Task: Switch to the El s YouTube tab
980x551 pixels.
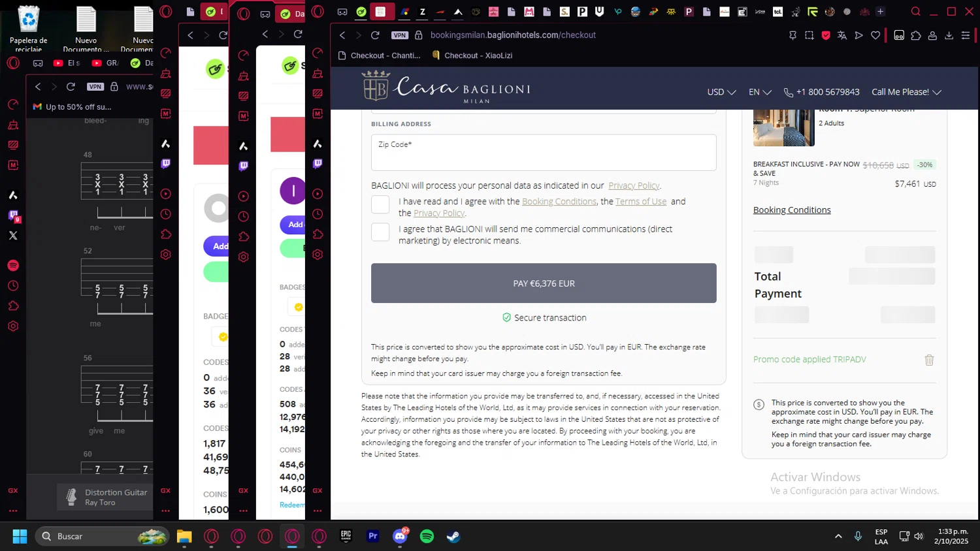Action: tap(67, 63)
